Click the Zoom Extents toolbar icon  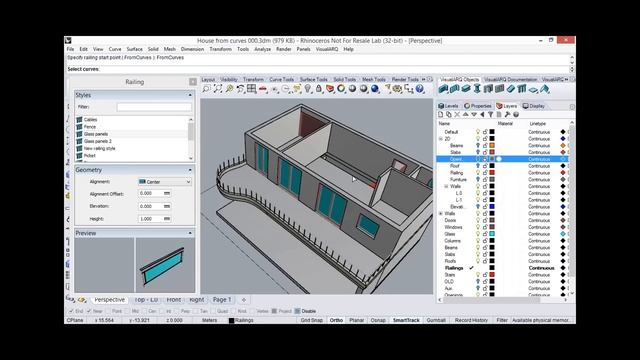(x=218, y=89)
